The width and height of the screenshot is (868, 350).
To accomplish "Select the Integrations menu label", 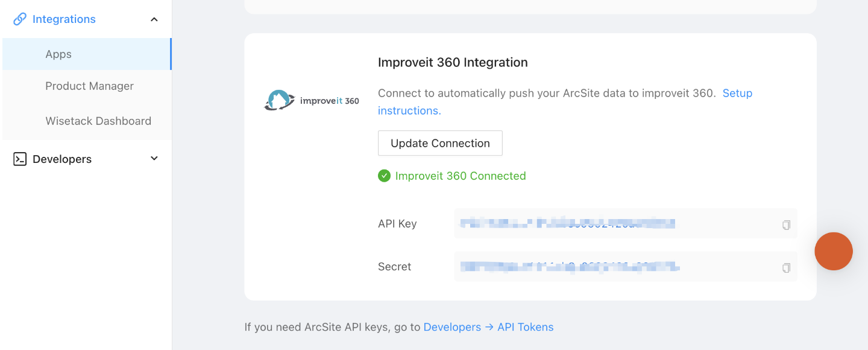I will point(64,19).
